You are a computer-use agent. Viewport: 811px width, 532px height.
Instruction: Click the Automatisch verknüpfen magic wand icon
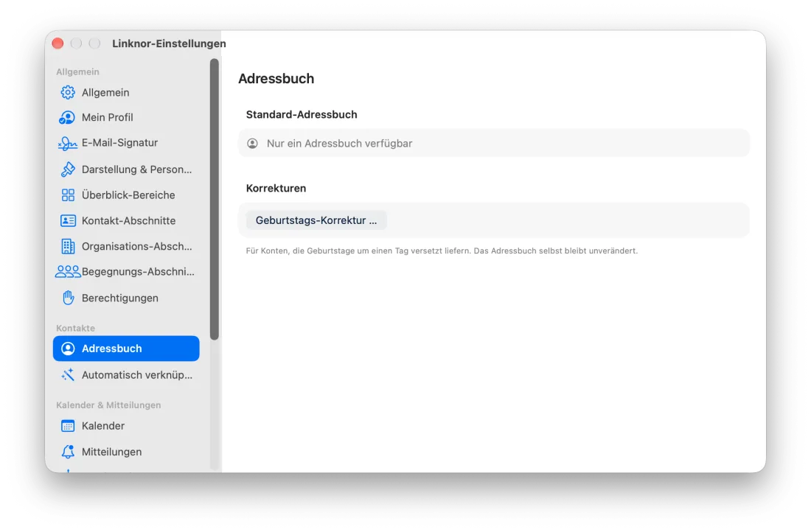click(x=68, y=375)
